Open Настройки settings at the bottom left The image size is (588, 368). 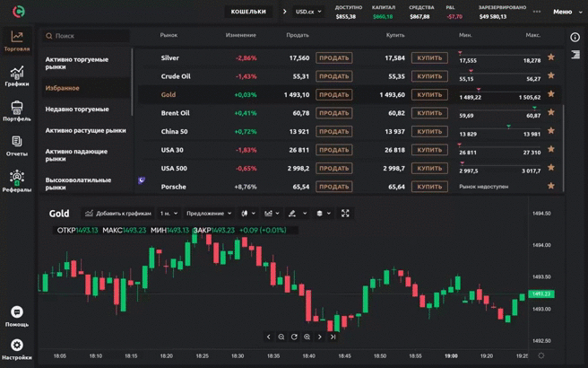point(16,348)
